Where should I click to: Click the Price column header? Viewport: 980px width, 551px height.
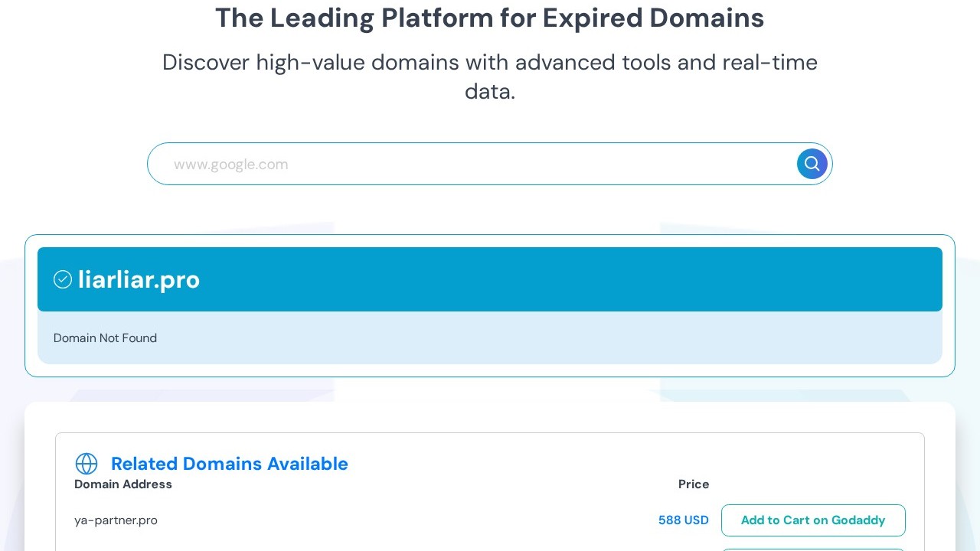(x=694, y=484)
